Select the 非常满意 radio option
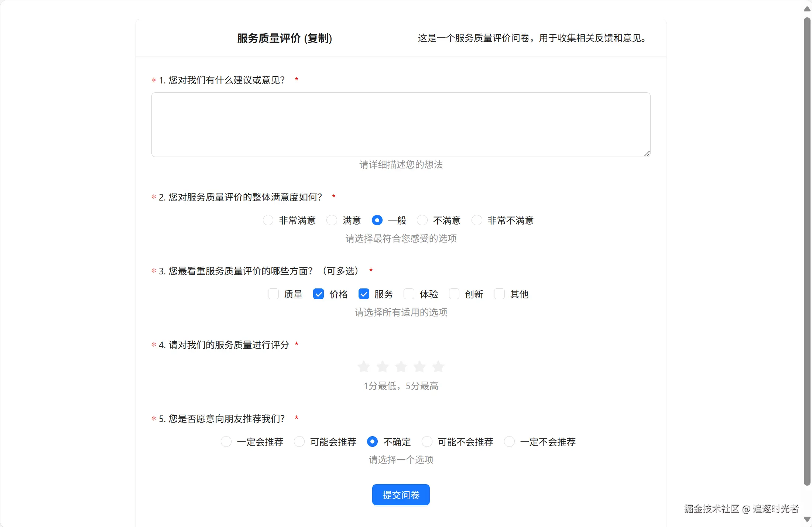The image size is (812, 527). pyautogui.click(x=268, y=220)
